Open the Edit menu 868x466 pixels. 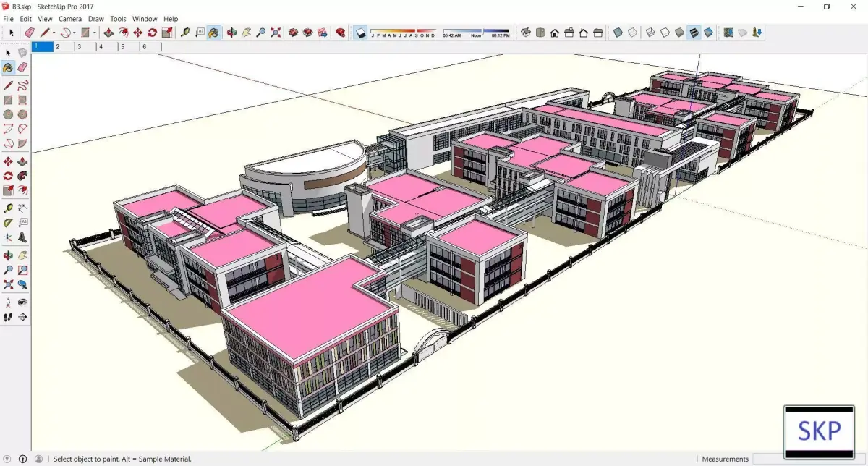pos(25,19)
